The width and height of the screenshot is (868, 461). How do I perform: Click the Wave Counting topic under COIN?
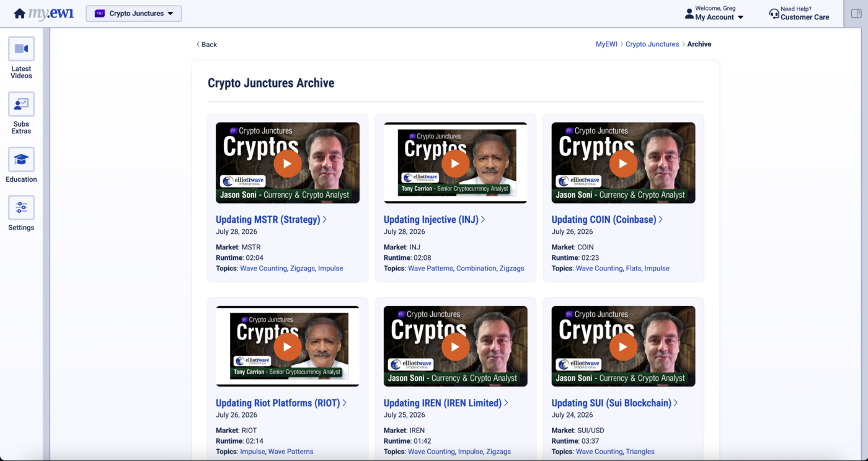pos(599,269)
